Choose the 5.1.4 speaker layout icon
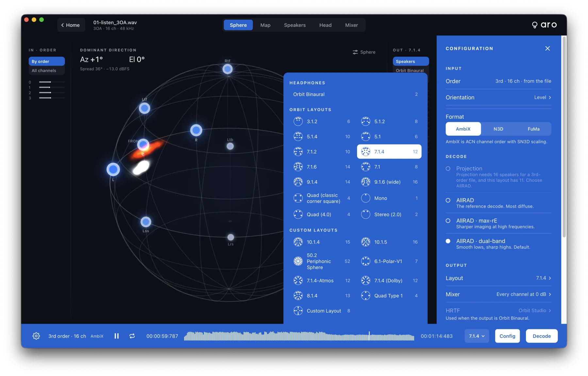 (x=298, y=136)
